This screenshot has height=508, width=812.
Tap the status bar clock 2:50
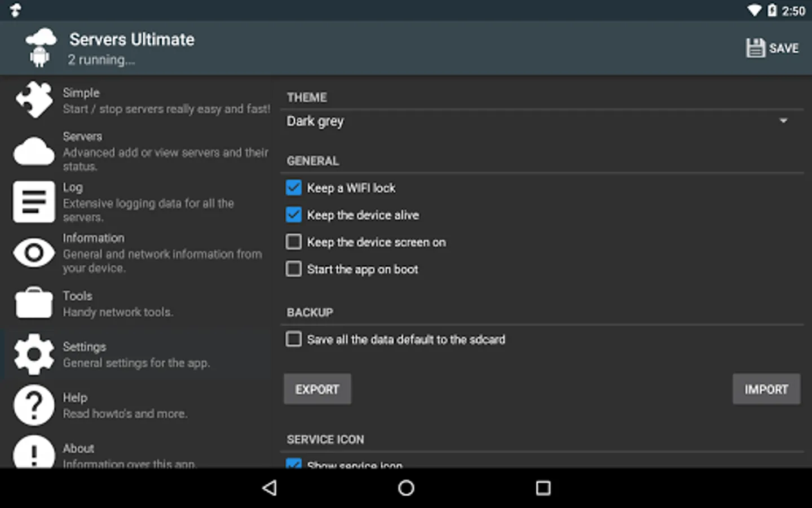793,11
